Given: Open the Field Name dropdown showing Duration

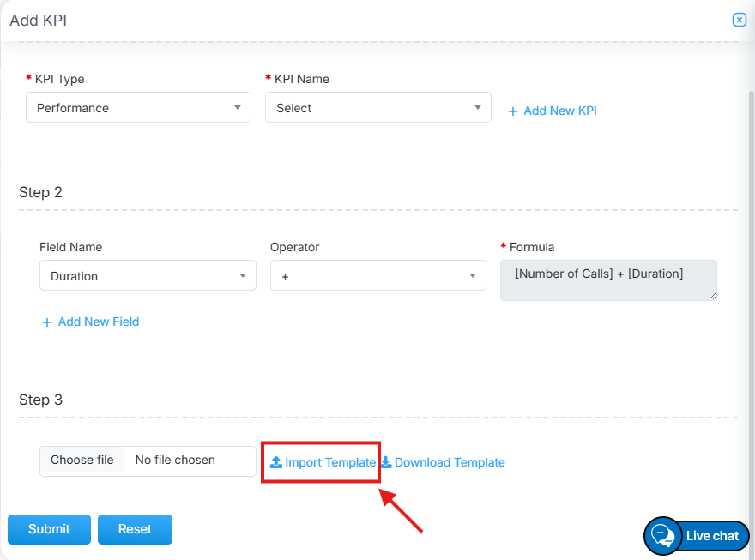Looking at the screenshot, I should coord(148,276).
